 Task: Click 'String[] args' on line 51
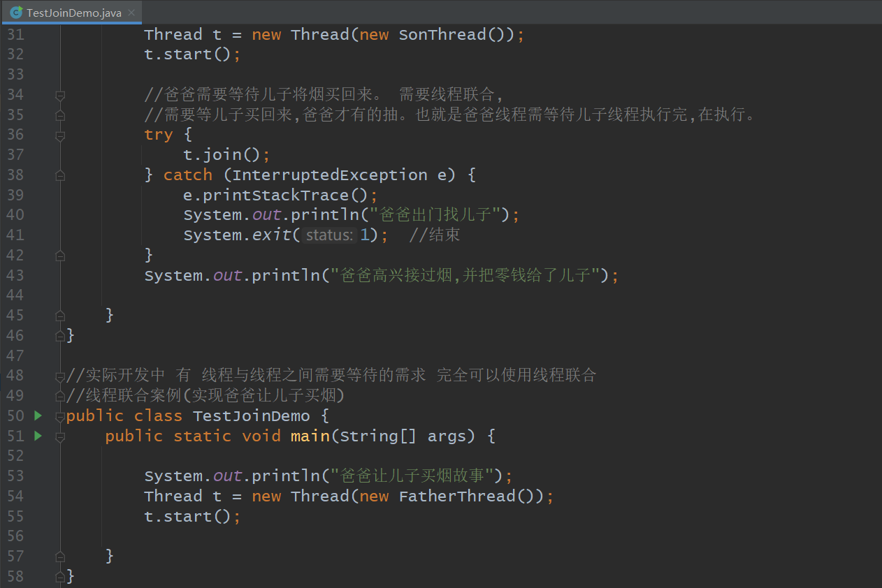click(x=407, y=436)
